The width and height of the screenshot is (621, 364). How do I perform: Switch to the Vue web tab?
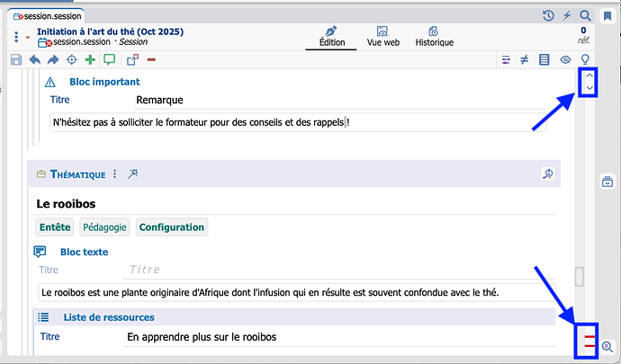pyautogui.click(x=382, y=37)
